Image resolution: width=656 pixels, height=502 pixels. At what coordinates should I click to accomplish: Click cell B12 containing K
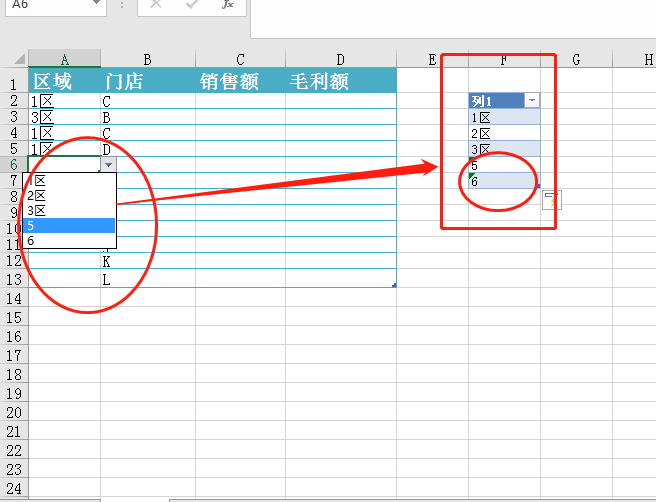coord(148,261)
